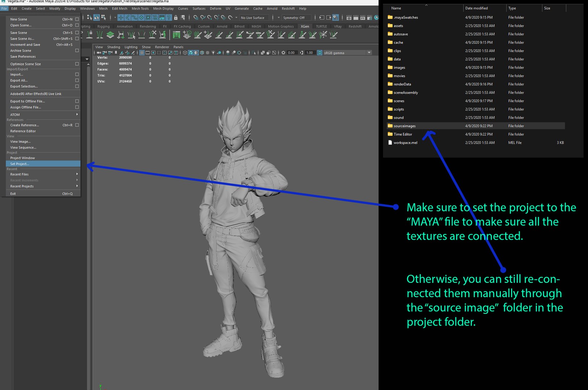Switch to the Rigging shelf tab
Viewport: 588px width, 390px height.
pyautogui.click(x=103, y=26)
